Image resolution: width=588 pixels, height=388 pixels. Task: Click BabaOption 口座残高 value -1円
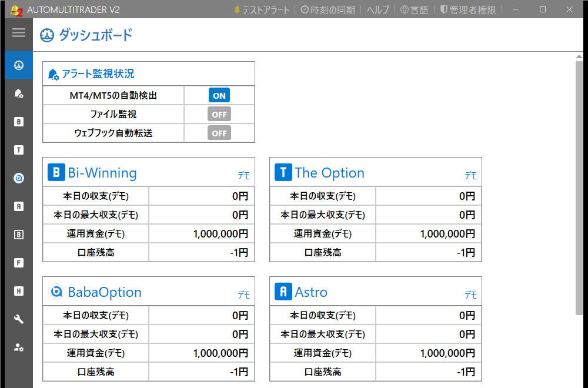click(239, 372)
